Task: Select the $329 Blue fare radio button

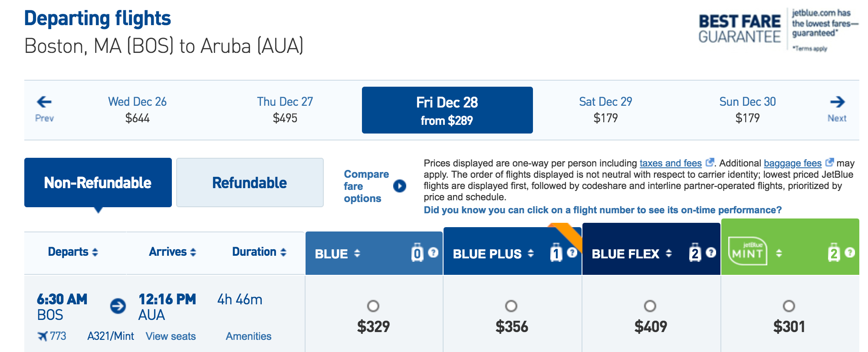Action: tap(373, 306)
